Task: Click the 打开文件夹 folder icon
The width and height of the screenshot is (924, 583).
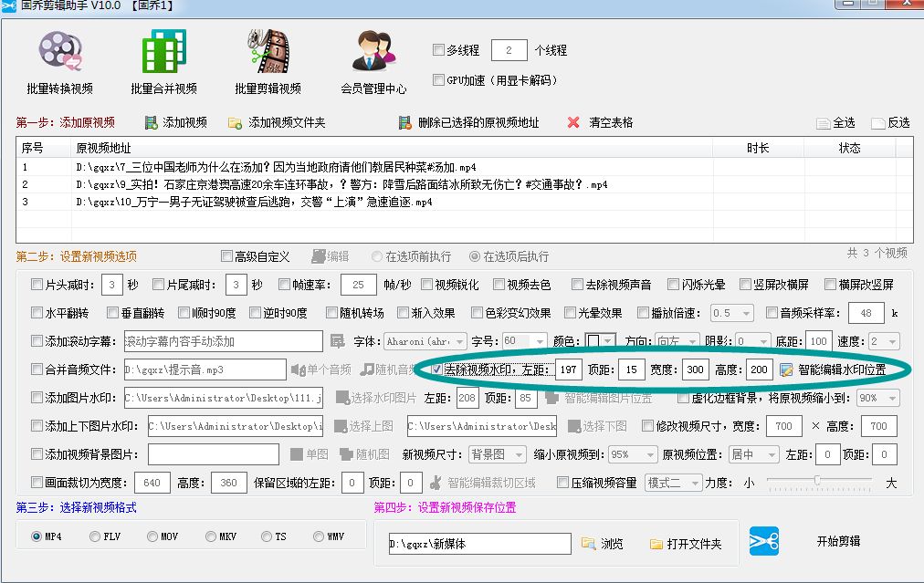Action: tap(656, 544)
